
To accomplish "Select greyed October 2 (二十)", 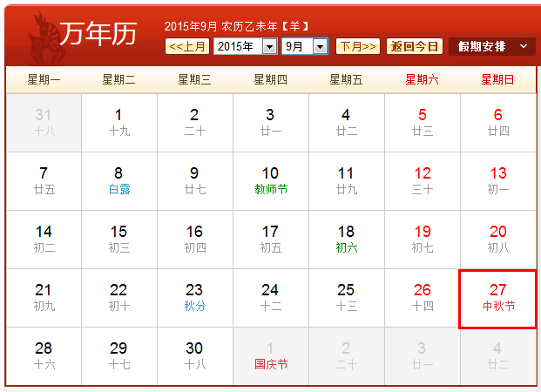I will [x=347, y=355].
